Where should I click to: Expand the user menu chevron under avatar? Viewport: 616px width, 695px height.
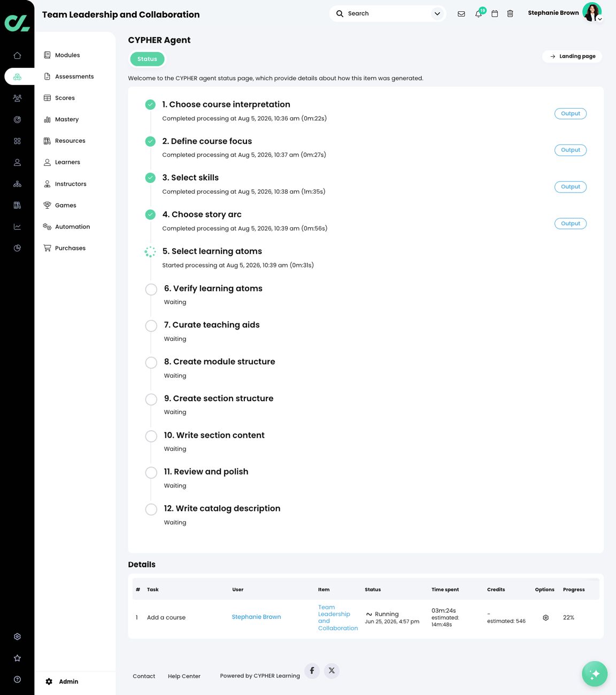tap(600, 19)
